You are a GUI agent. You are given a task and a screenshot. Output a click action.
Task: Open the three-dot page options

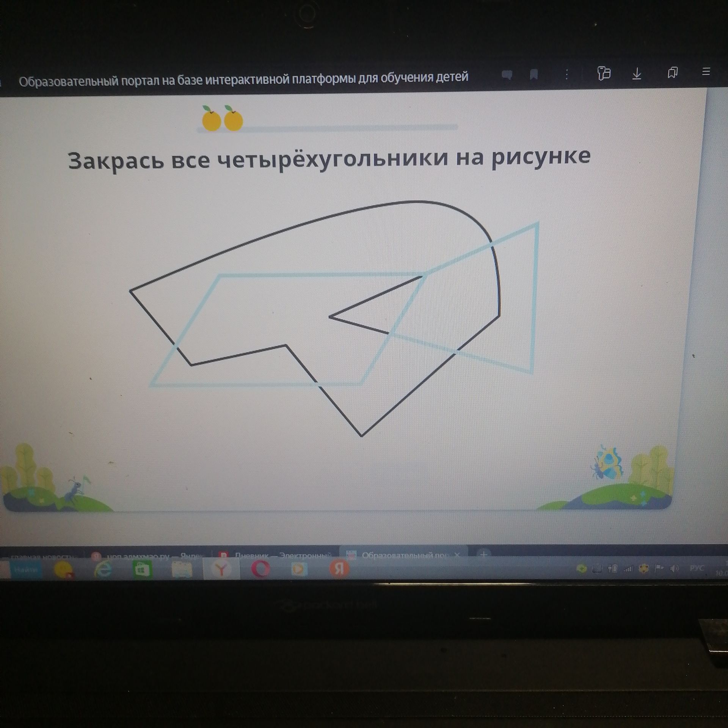click(x=566, y=74)
